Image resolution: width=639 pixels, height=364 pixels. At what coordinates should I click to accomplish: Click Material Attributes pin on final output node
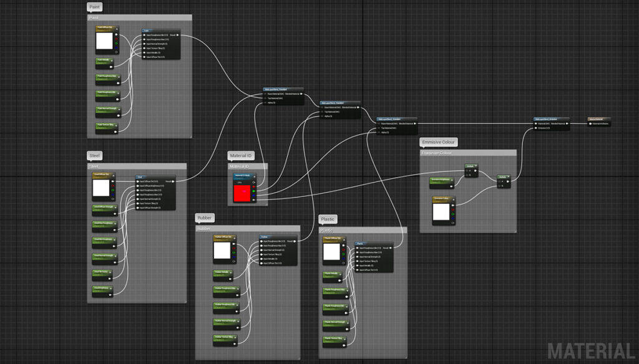(x=590, y=123)
